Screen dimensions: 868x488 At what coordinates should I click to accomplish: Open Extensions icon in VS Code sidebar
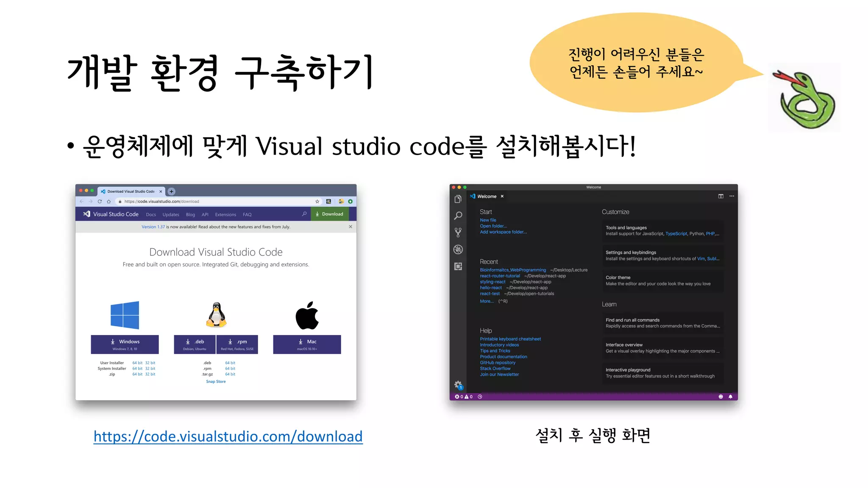pyautogui.click(x=458, y=266)
